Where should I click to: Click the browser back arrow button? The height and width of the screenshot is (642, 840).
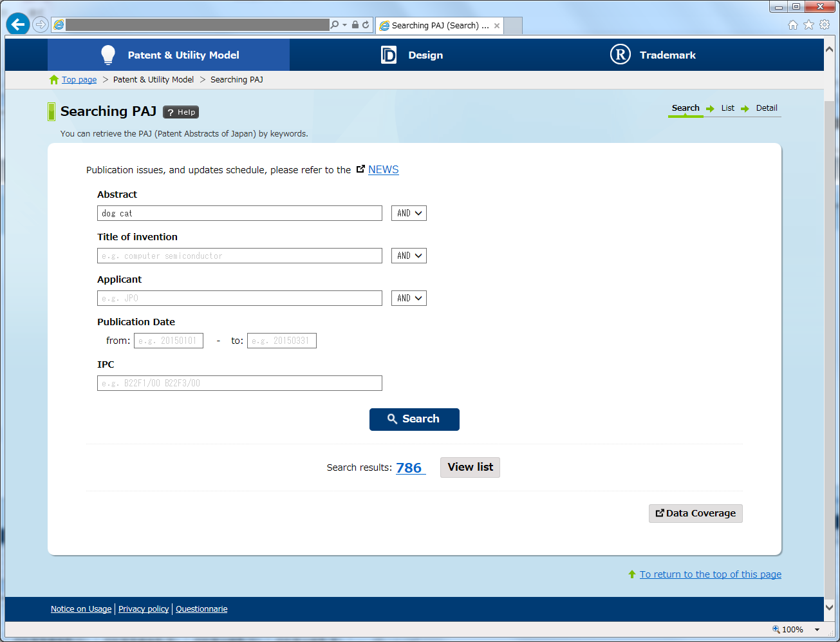[18, 24]
